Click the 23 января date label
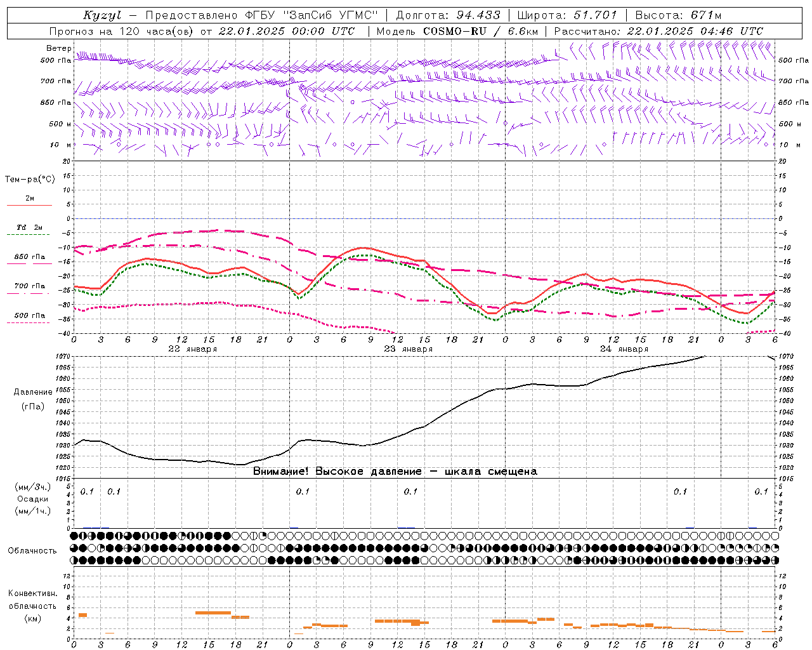This screenshot has width=812, height=650. pos(408,349)
